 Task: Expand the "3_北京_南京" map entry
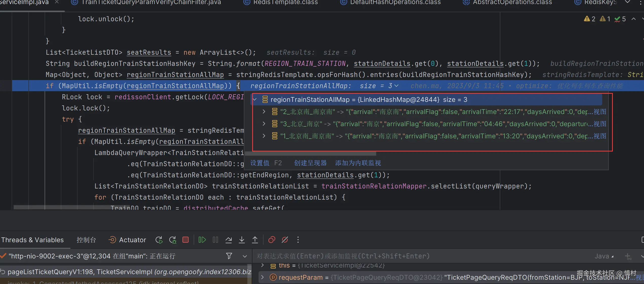coord(264,124)
